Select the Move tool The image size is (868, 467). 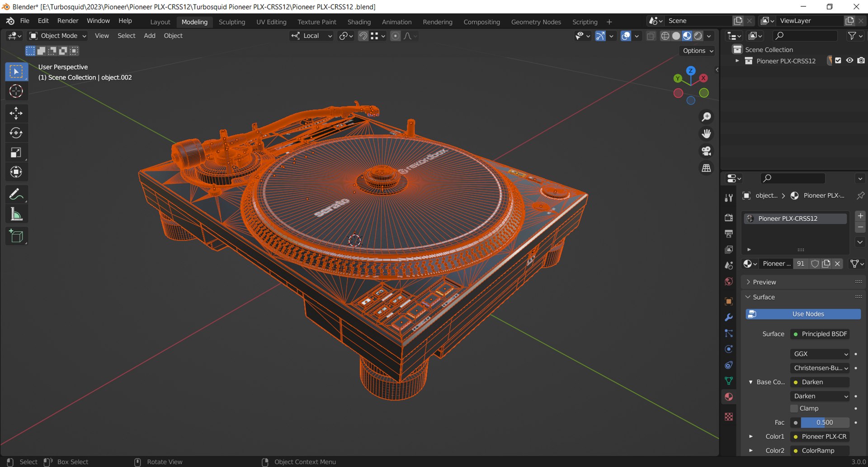coord(16,113)
